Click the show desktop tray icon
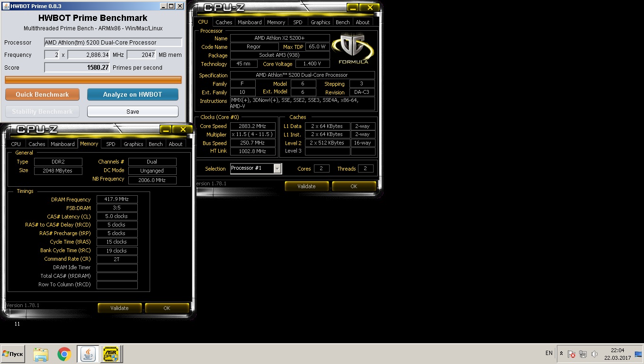 (x=638, y=354)
